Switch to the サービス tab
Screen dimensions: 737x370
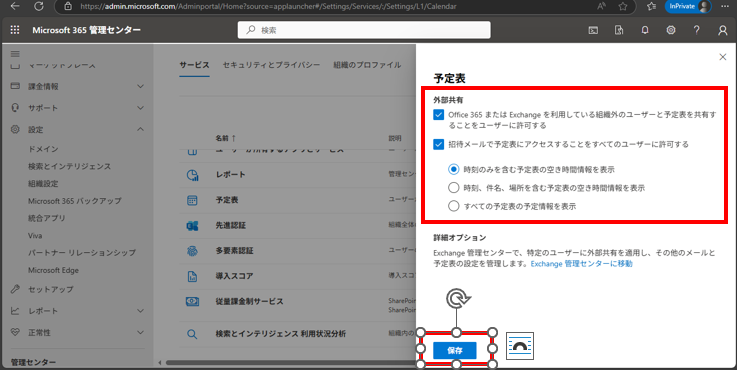click(x=194, y=65)
